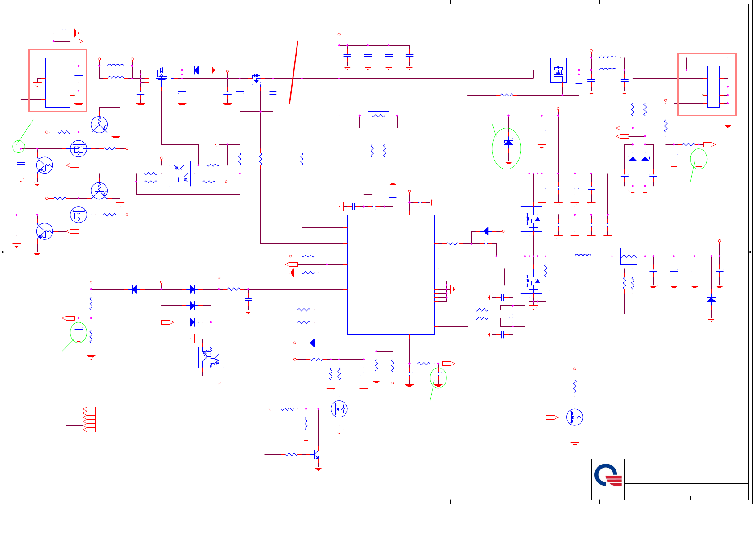The image size is (756, 534).
Task: Select the red input port driving the MOSFET nearest the logo
Action: (552, 417)
